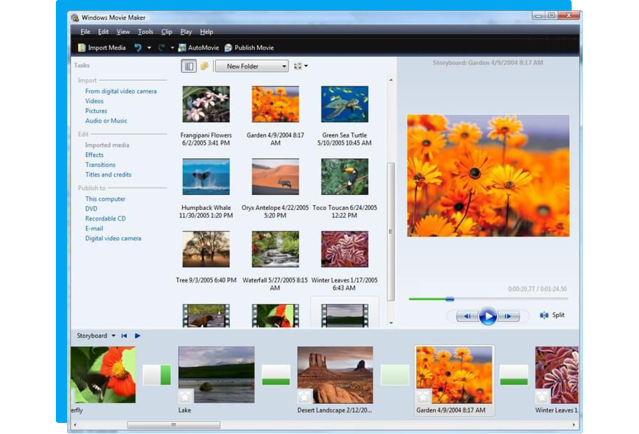Open the Tools menu
The height and width of the screenshot is (434, 639).
(145, 31)
